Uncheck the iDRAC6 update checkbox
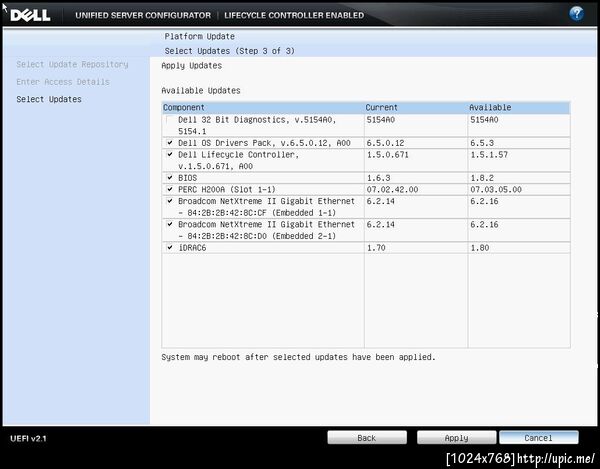 tap(170, 248)
